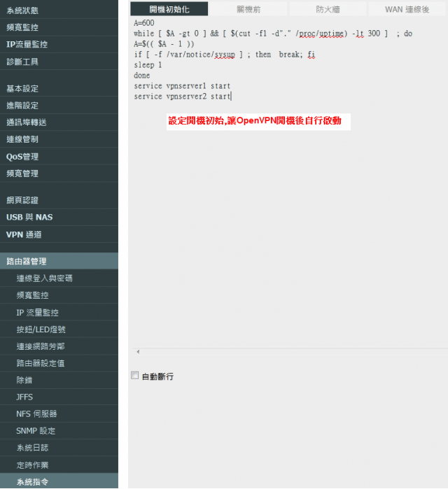This screenshot has height=489, width=448.
Task: Open 按鈕/LED燈號 settings
Action: [x=59, y=329]
